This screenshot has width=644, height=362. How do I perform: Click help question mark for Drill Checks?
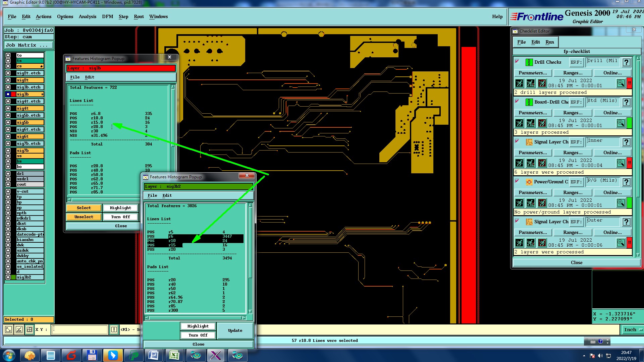pos(626,62)
